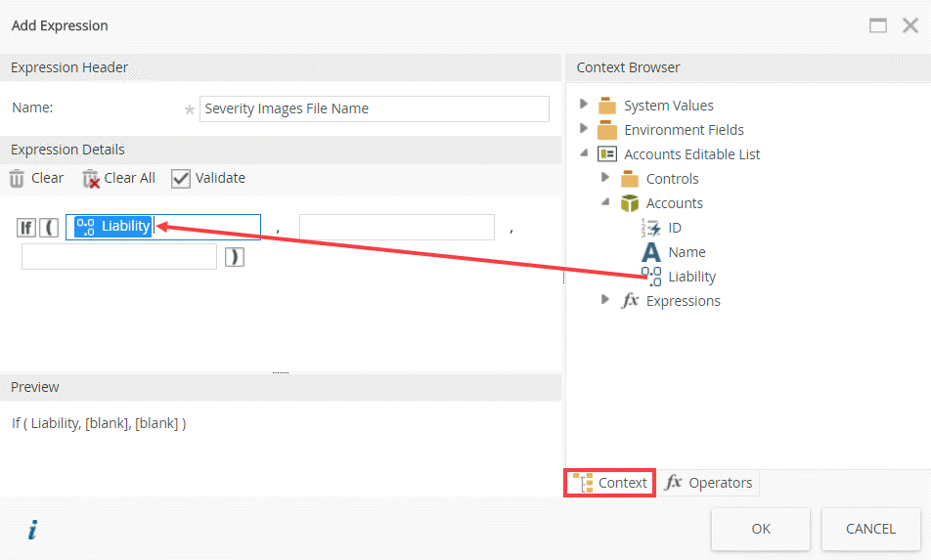This screenshot has width=931, height=560.
Task: Click the Expression Header section title
Action: [x=68, y=67]
